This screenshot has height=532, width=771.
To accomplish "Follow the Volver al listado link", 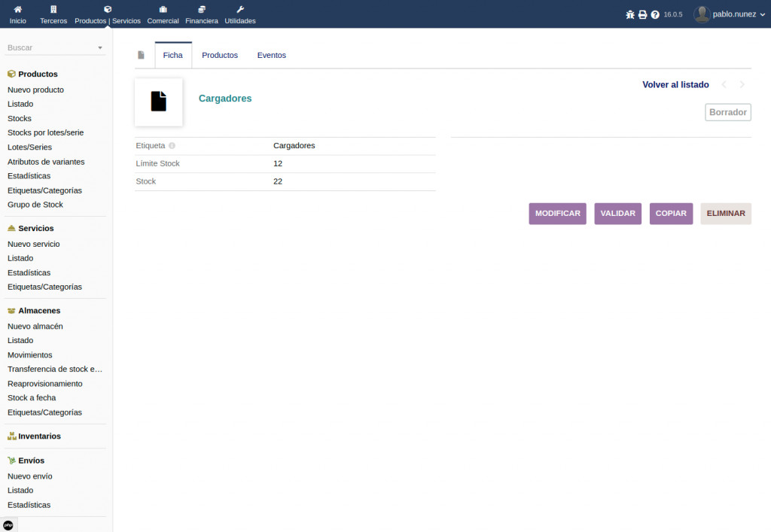I will point(675,85).
